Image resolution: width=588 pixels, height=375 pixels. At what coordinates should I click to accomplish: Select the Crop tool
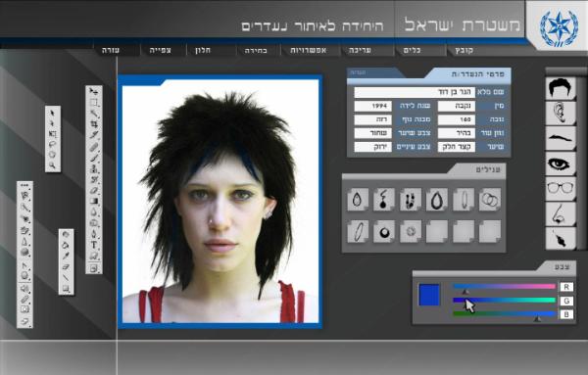(x=94, y=123)
